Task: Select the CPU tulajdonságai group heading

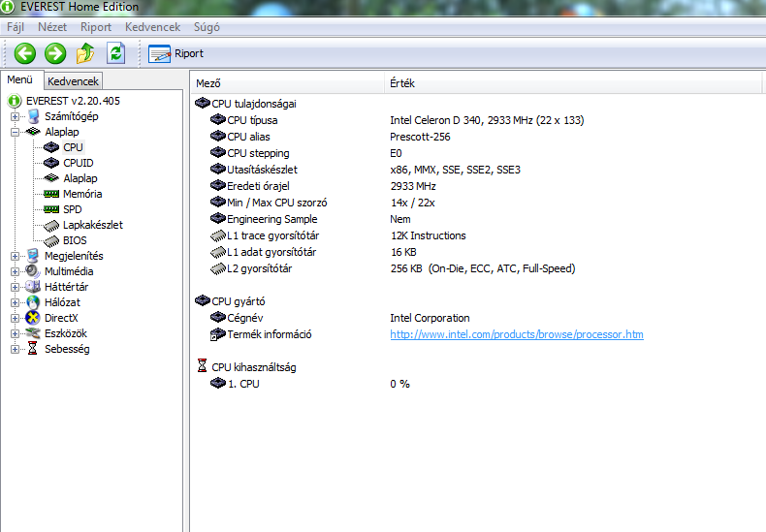Action: pos(253,104)
